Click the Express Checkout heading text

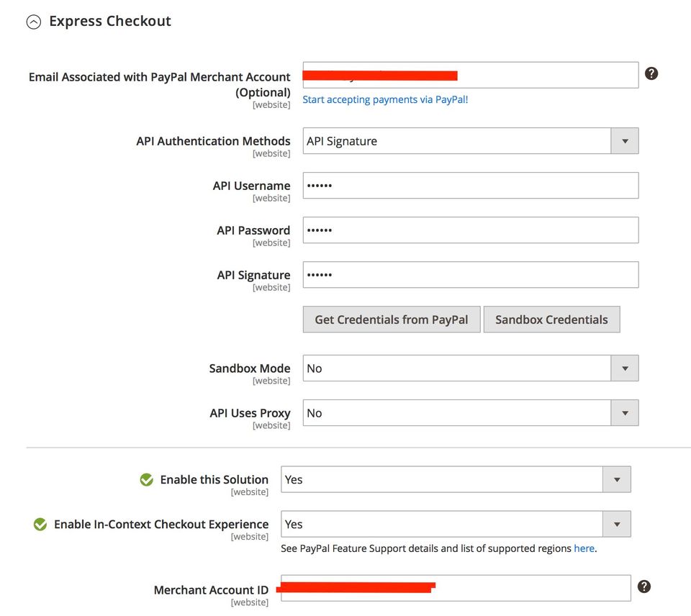click(x=109, y=21)
